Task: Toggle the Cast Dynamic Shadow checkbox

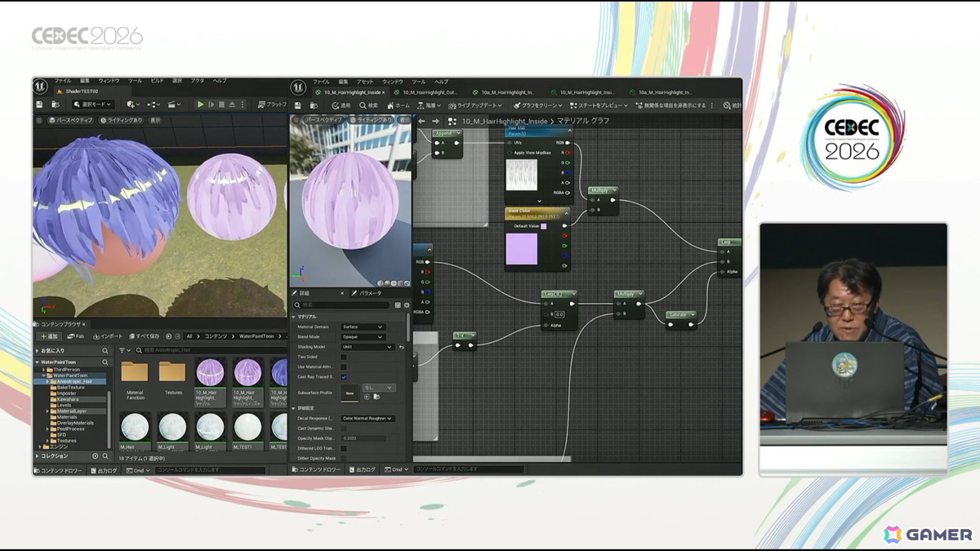Action: tap(344, 428)
